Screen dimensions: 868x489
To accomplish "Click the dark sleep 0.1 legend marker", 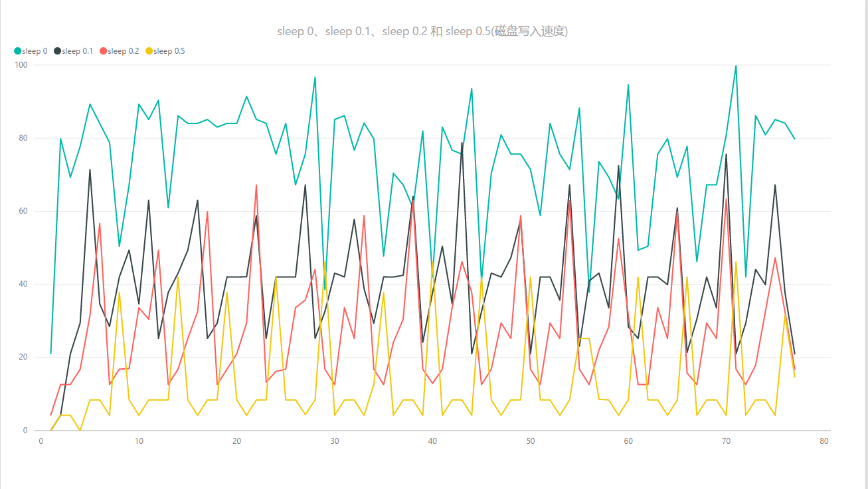I will (x=58, y=51).
